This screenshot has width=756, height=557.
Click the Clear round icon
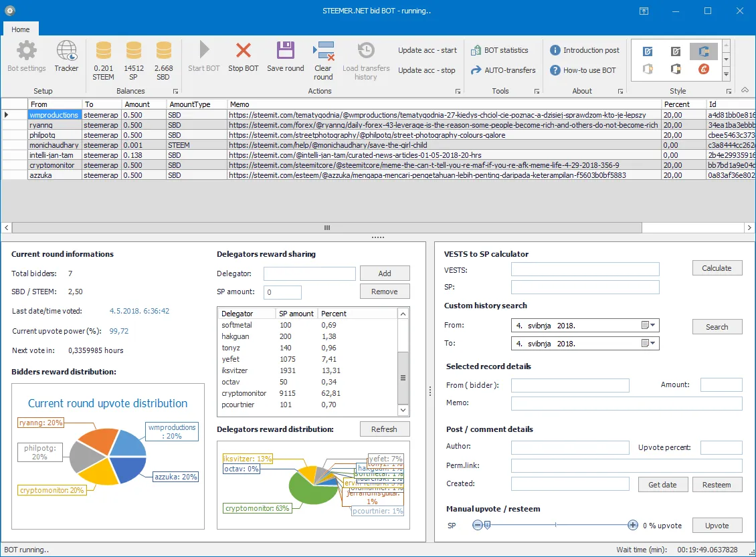324,51
